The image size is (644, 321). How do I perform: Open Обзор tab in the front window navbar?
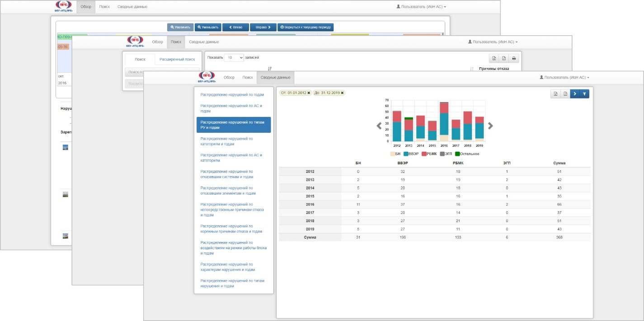229,78
